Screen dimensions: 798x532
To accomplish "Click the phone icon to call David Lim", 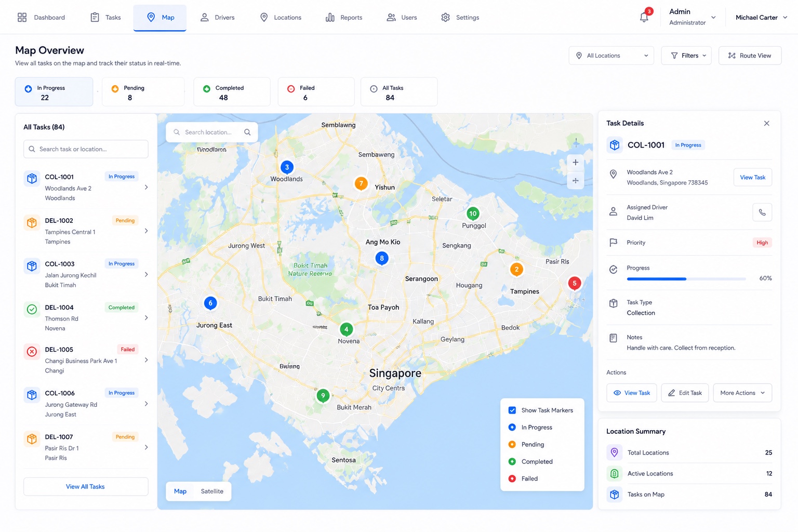I will [762, 212].
